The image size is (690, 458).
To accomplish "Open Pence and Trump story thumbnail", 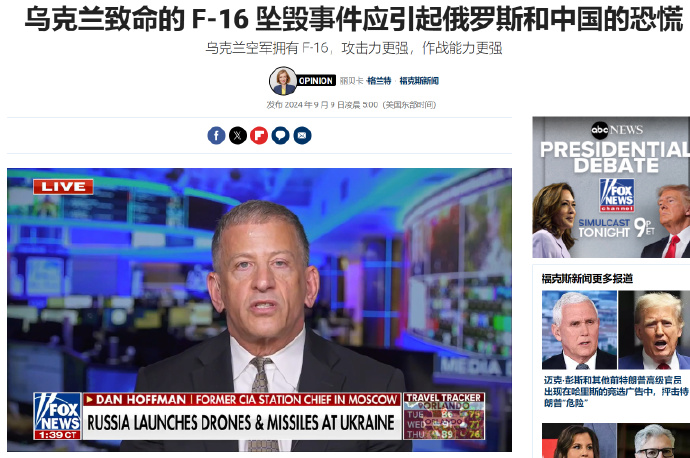I will pos(616,330).
